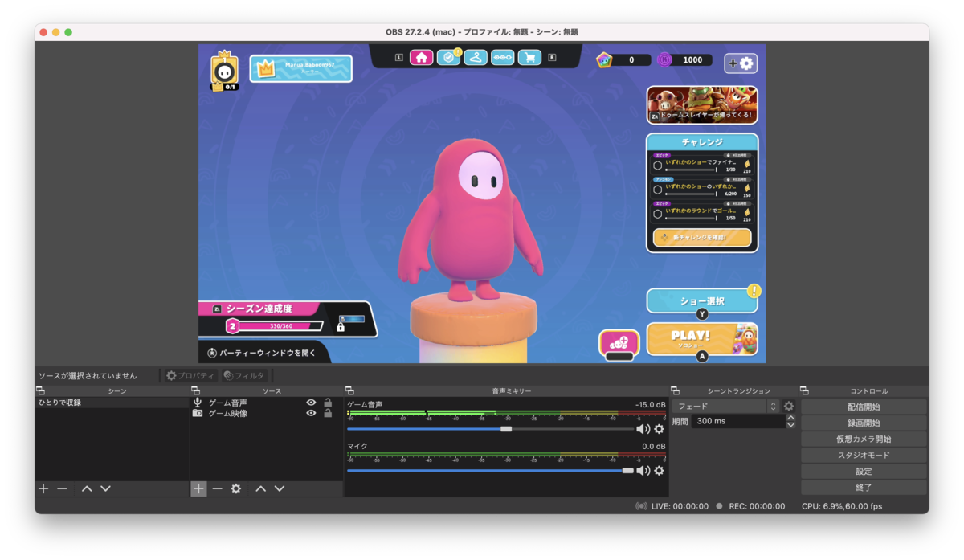Click the コントロール panel undock icon
This screenshot has height=560, width=964.
point(804,390)
